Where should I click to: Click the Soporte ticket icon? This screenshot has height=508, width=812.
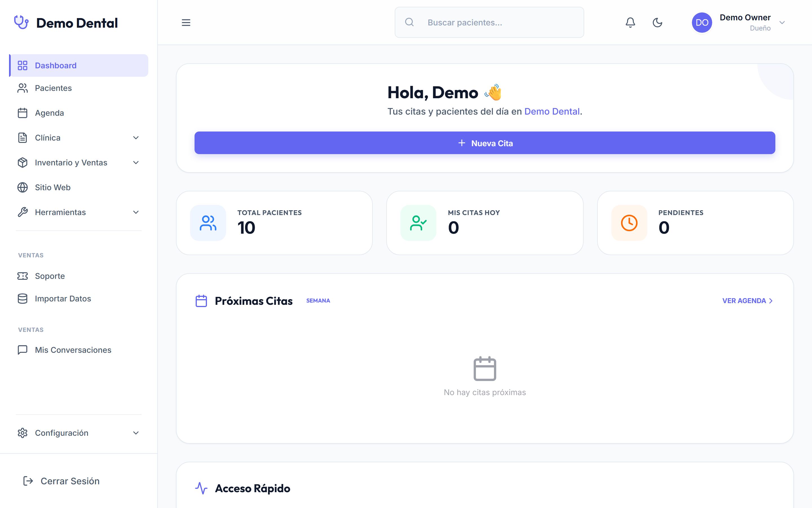click(x=23, y=276)
